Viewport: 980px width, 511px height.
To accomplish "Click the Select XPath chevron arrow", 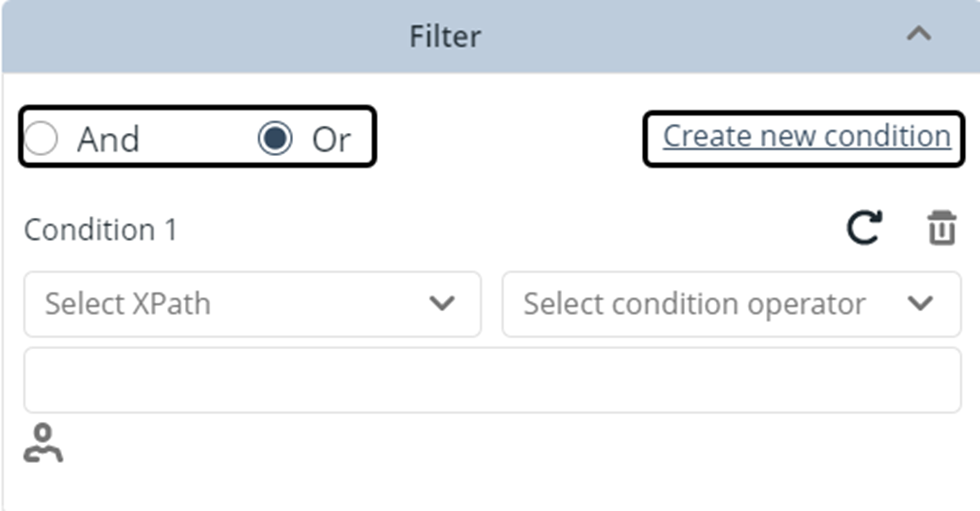I will click(x=442, y=303).
